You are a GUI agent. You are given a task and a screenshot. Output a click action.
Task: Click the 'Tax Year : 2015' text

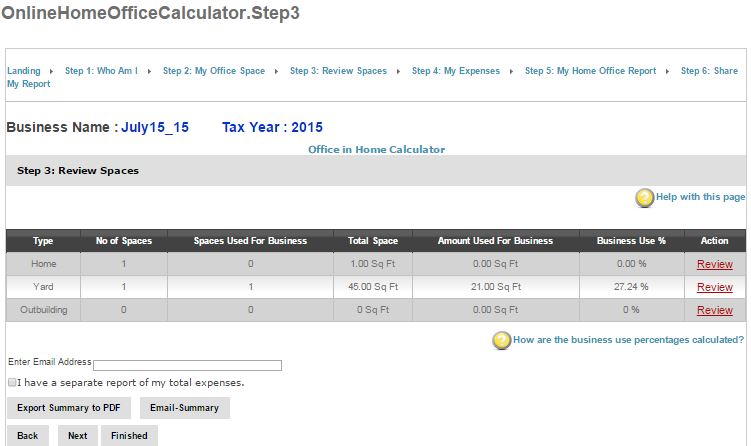click(x=272, y=127)
